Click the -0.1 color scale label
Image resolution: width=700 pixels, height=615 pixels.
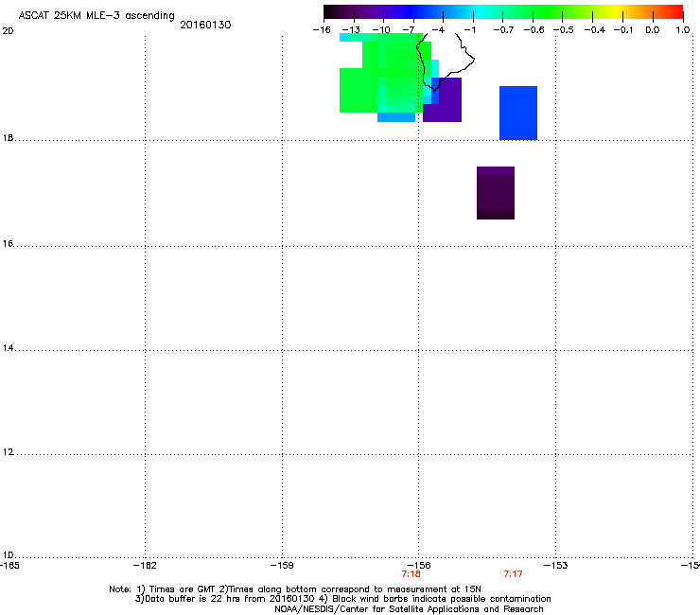coord(623,30)
